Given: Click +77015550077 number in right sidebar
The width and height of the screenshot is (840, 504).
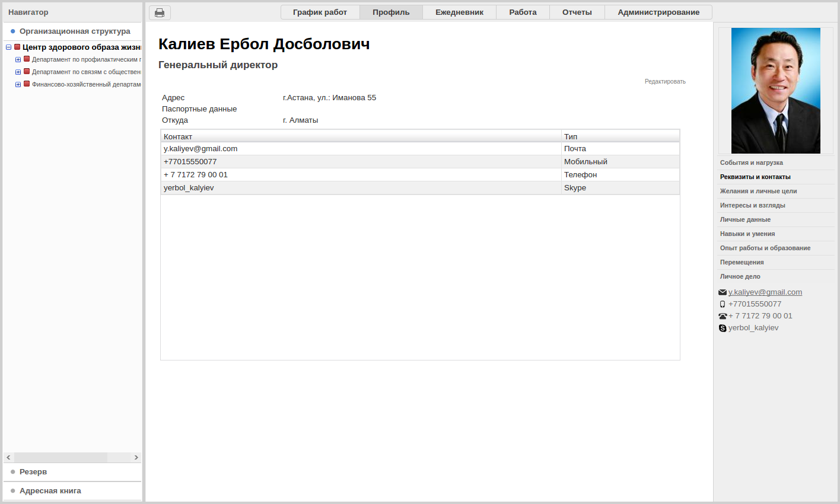Looking at the screenshot, I should [x=755, y=304].
